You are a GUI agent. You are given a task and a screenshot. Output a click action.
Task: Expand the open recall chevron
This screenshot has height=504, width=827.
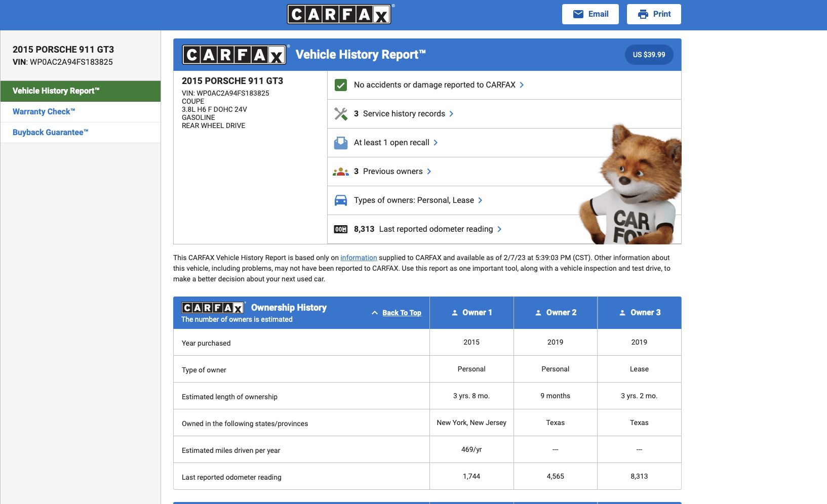(436, 143)
